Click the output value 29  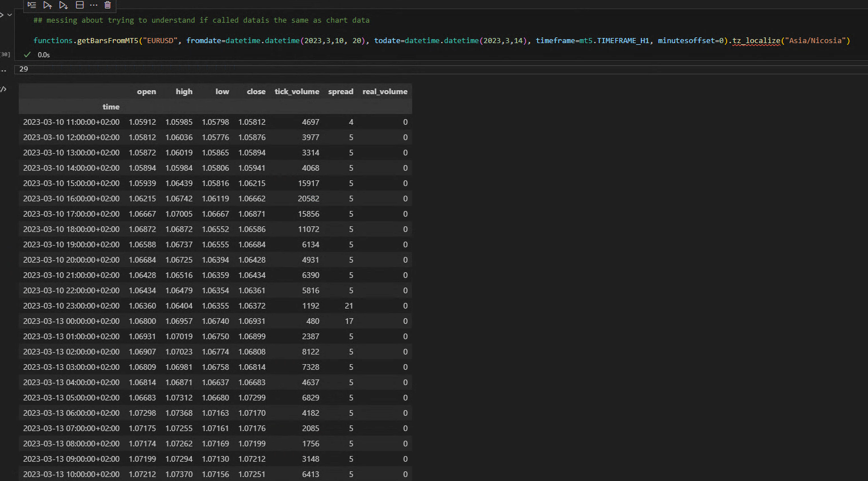(x=24, y=69)
